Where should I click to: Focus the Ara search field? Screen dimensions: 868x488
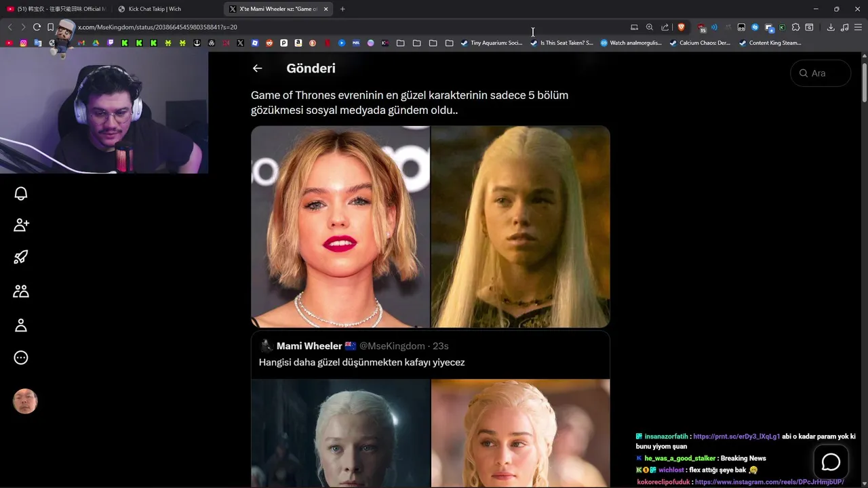[x=821, y=73]
